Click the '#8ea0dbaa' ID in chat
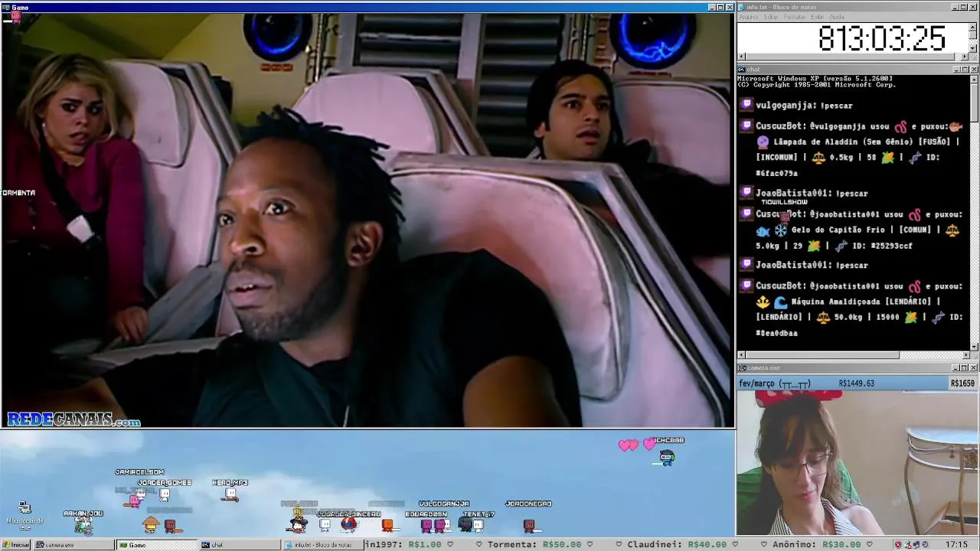Viewport: 980px width, 551px height. (x=776, y=333)
